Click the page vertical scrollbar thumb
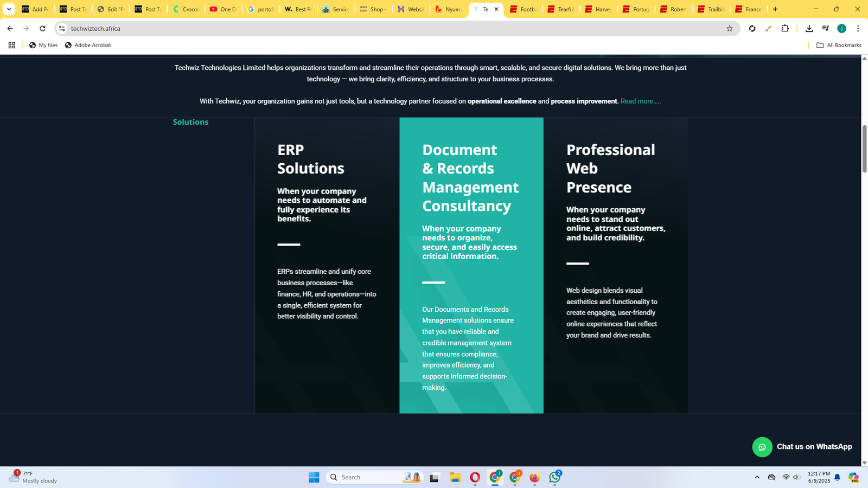This screenshot has height=488, width=868. pyautogui.click(x=865, y=149)
